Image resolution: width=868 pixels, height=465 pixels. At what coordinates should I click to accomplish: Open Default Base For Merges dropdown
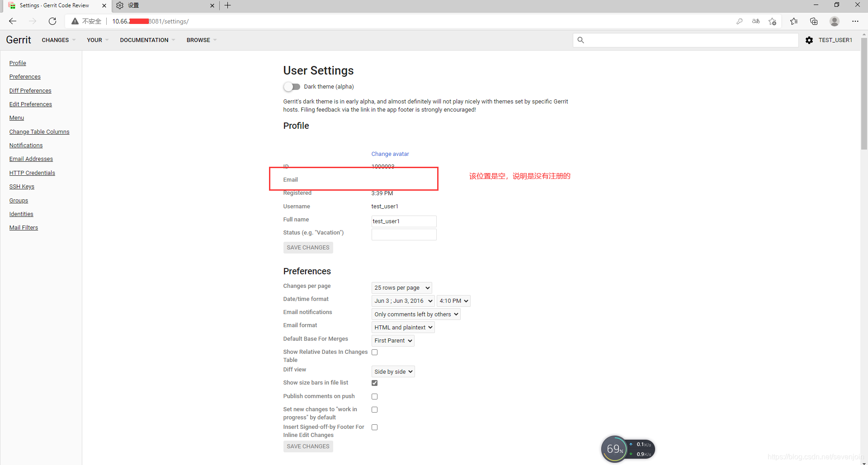393,341
